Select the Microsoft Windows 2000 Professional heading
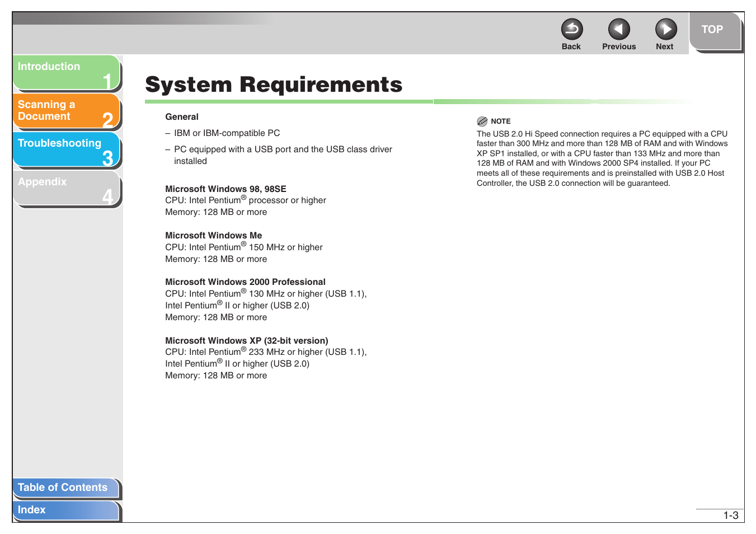756x534 pixels. [x=245, y=282]
